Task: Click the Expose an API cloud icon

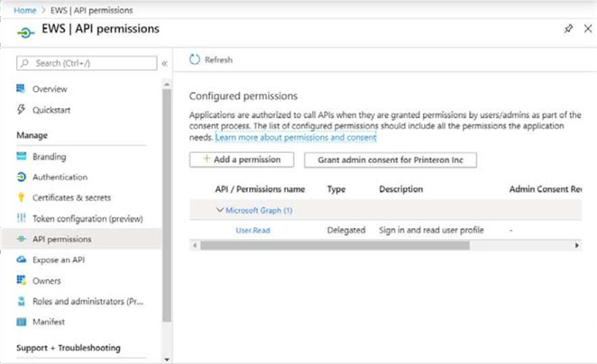Action: [22, 259]
